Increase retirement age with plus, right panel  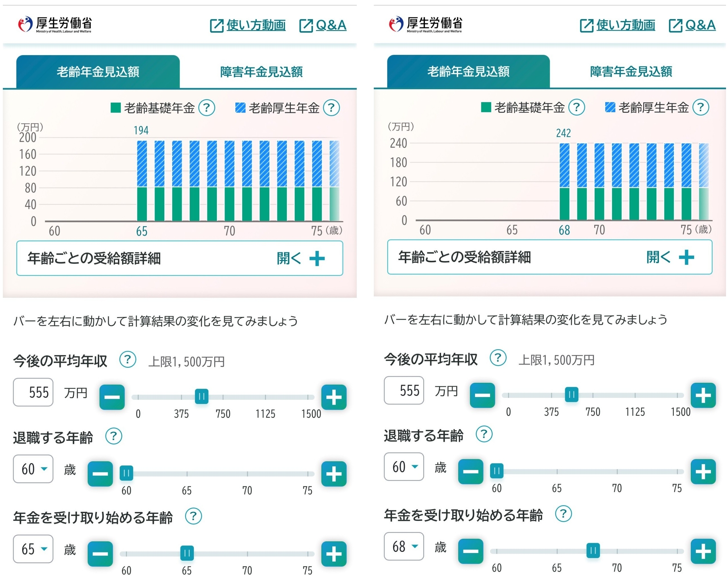(x=703, y=471)
